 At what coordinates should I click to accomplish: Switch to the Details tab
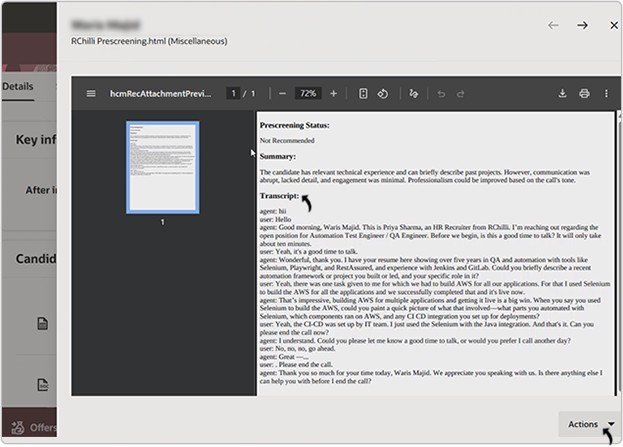(17, 87)
